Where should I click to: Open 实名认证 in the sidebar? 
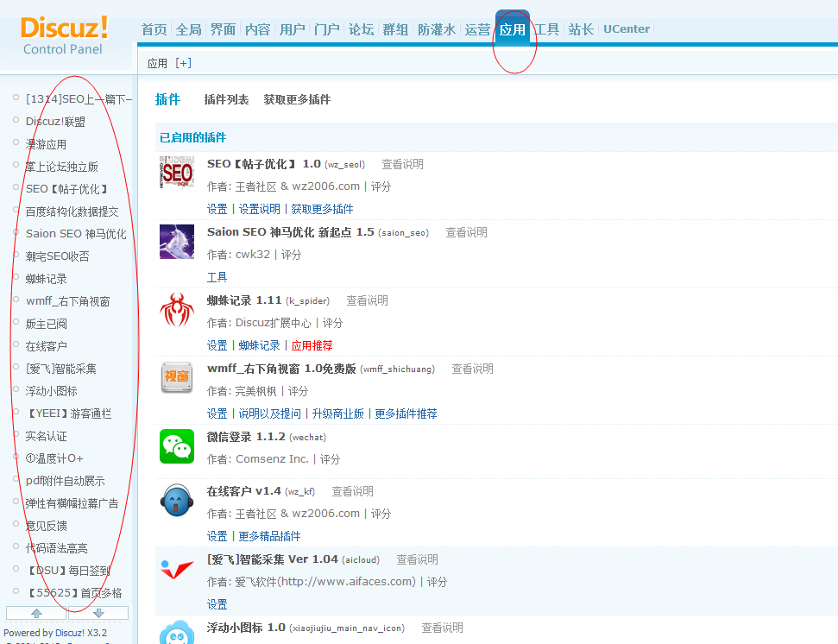(46, 436)
